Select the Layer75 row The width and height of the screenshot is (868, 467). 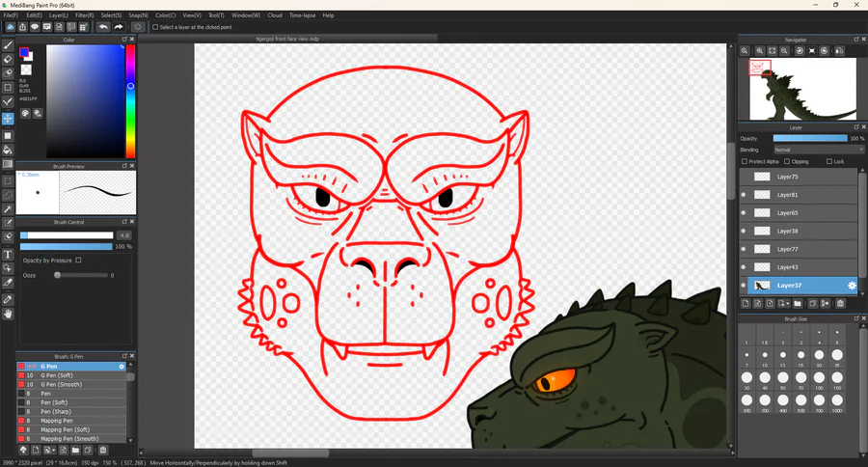tap(799, 177)
